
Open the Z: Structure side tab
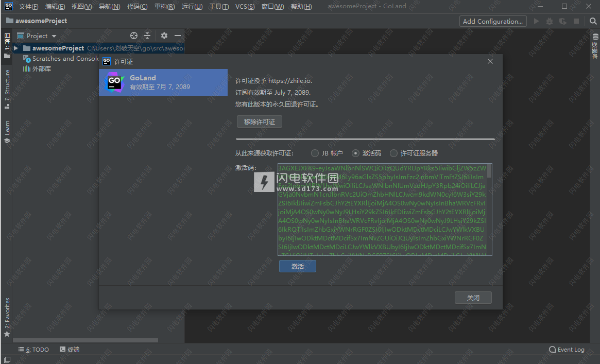7,89
